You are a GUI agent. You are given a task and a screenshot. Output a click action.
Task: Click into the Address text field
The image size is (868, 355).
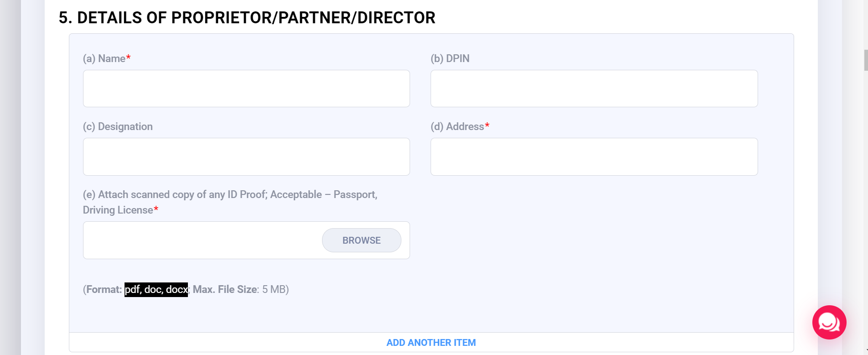click(x=594, y=157)
